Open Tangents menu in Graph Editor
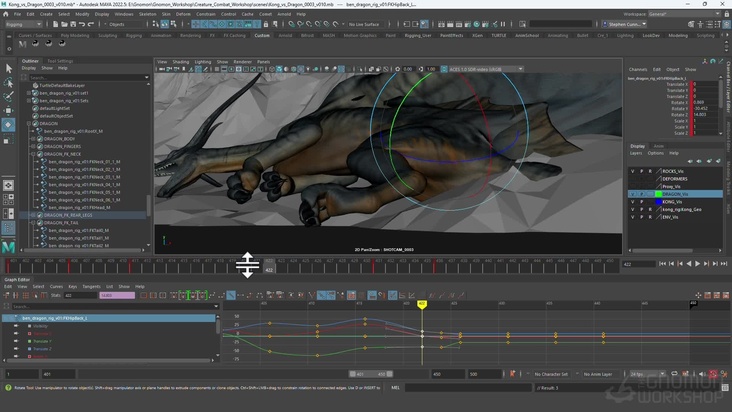Image resolution: width=732 pixels, height=412 pixels. coord(91,286)
